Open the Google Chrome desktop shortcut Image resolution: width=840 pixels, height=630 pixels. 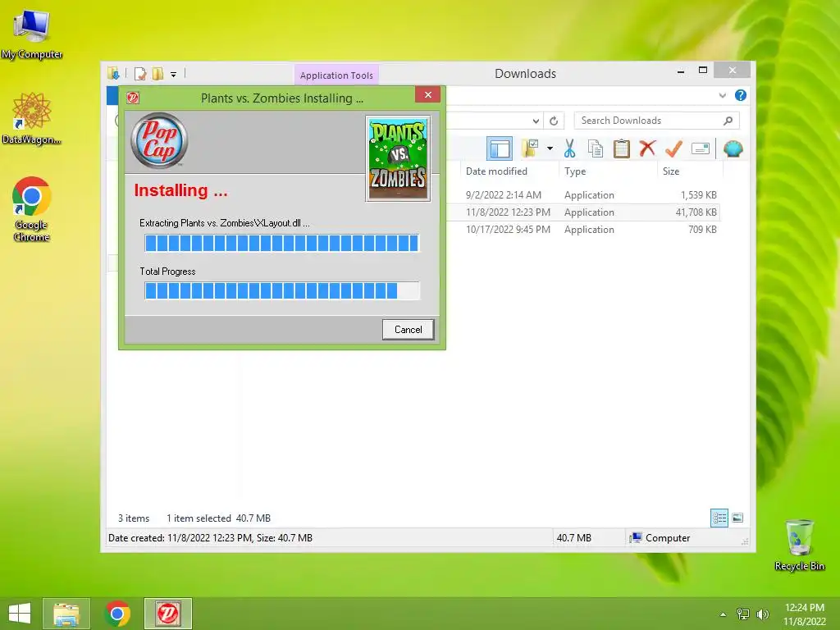[x=32, y=209]
